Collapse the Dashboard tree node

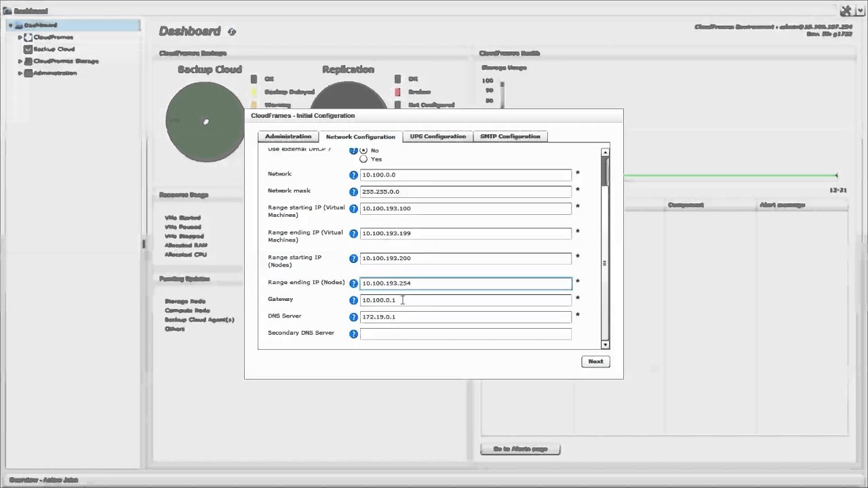[11, 26]
